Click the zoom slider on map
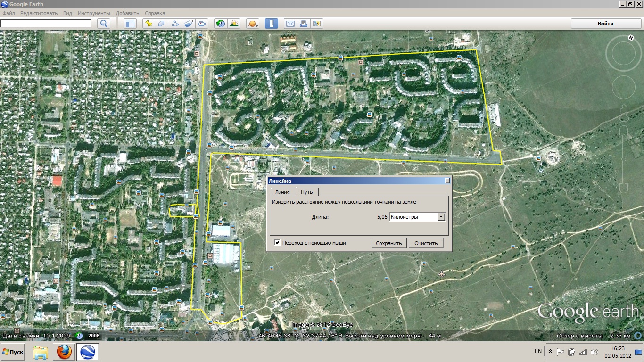This screenshot has width=644, height=362. (623, 160)
